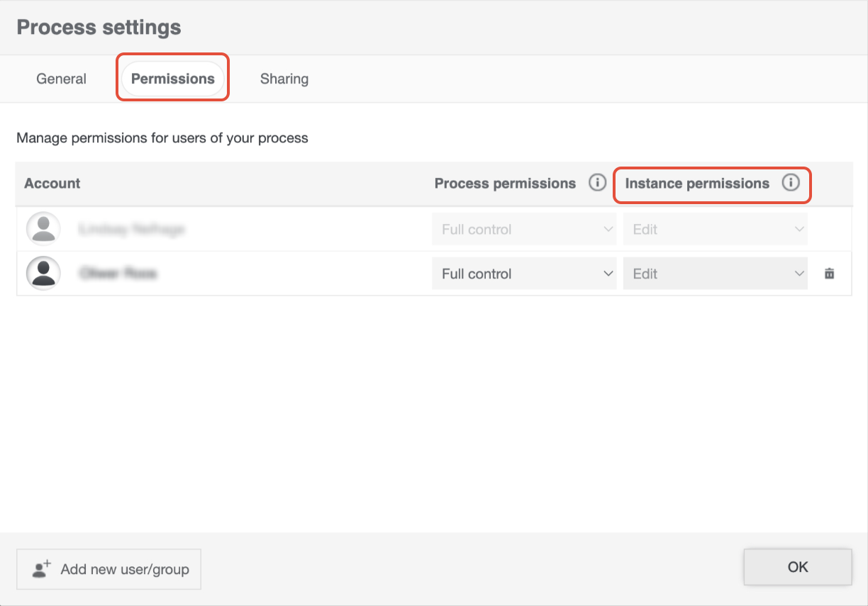Image resolution: width=868 pixels, height=606 pixels.
Task: Select the Permissions tab
Action: [x=172, y=79]
